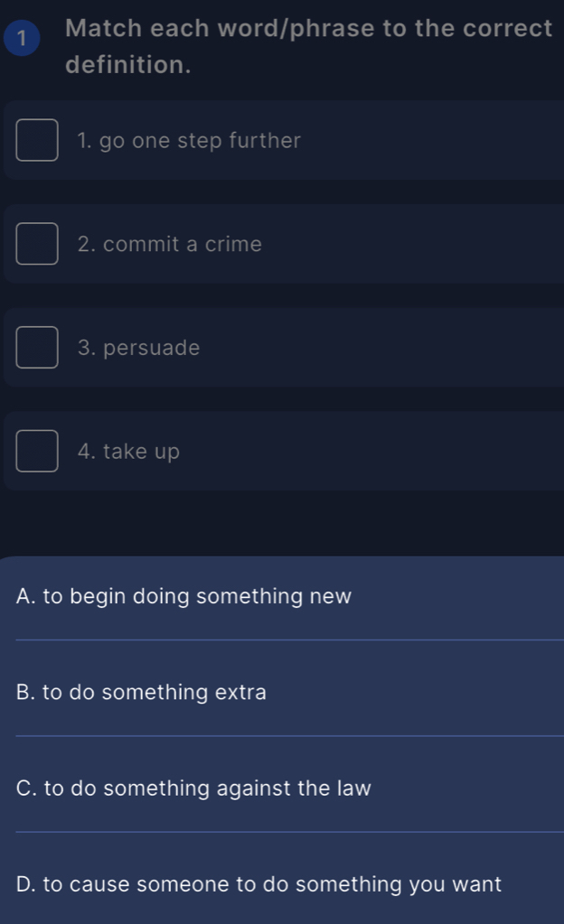The image size is (564, 924).
Task: Pick option D 'to cause someone to do something'
Action: click(258, 884)
